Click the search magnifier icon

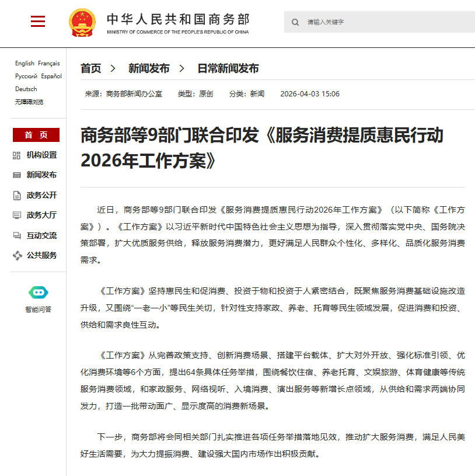click(x=295, y=22)
